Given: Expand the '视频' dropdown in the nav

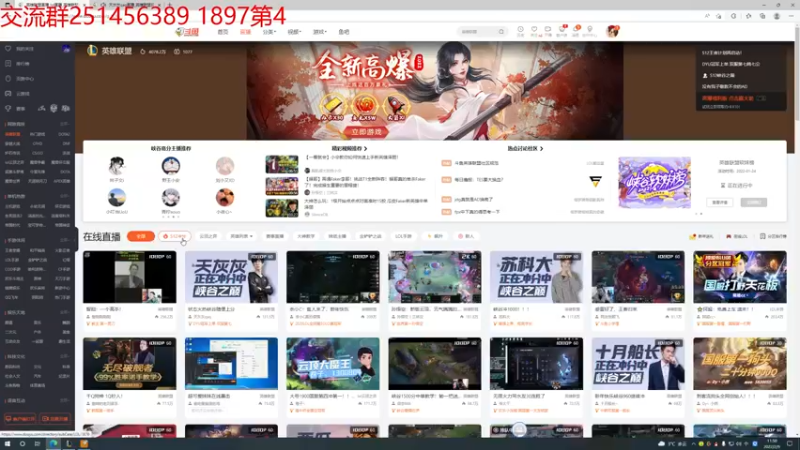Looking at the screenshot, I should click(x=294, y=32).
